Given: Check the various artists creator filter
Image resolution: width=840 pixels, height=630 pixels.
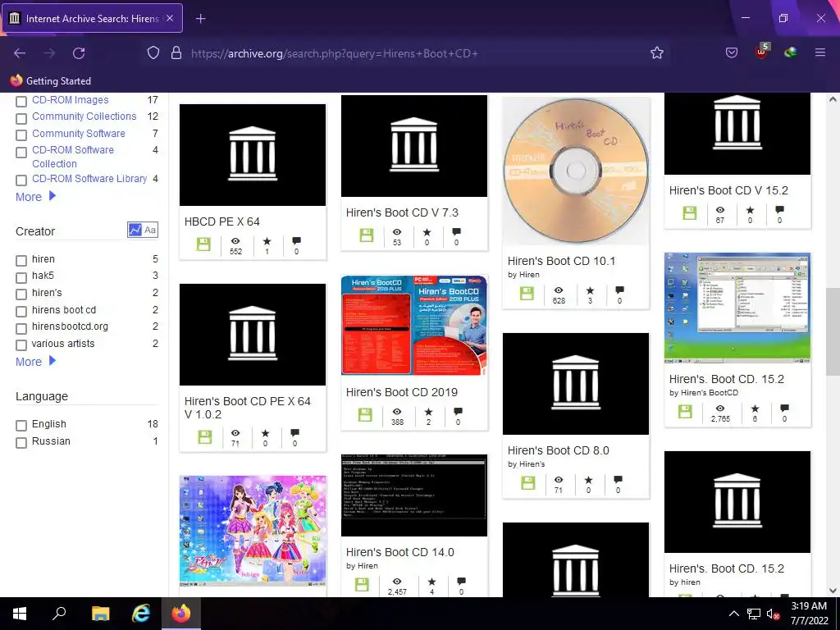Looking at the screenshot, I should [21, 345].
